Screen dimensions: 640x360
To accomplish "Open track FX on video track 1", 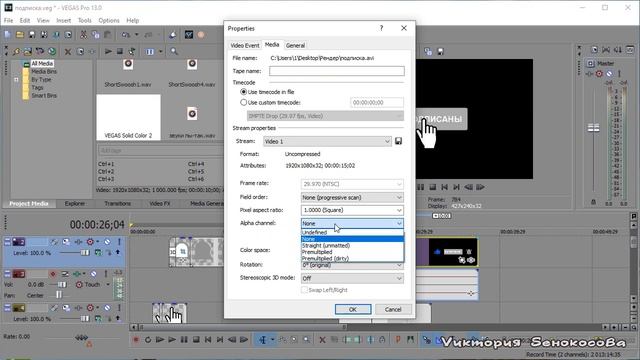I will pyautogui.click(x=78, y=242).
